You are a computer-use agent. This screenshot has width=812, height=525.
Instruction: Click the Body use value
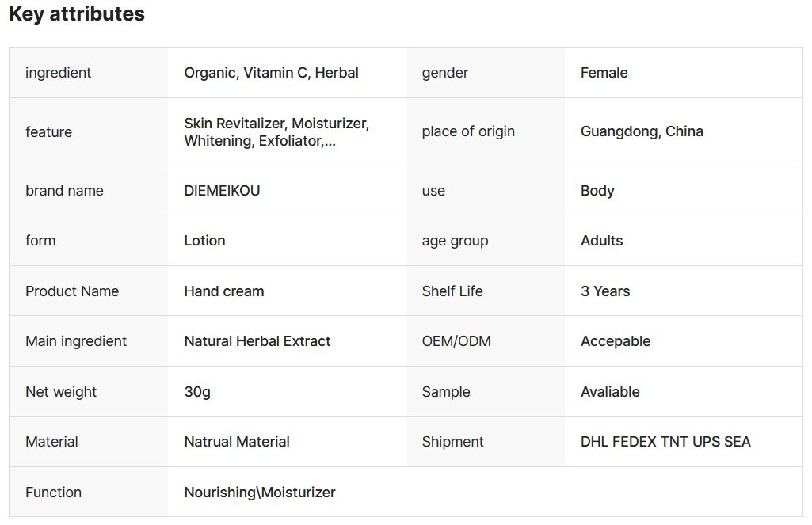[597, 191]
